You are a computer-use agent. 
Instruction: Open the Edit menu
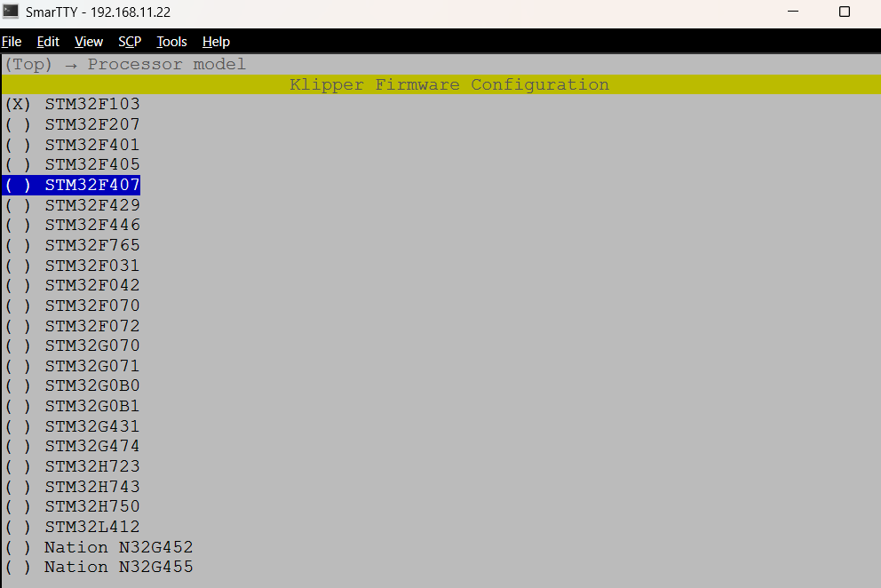pos(48,42)
